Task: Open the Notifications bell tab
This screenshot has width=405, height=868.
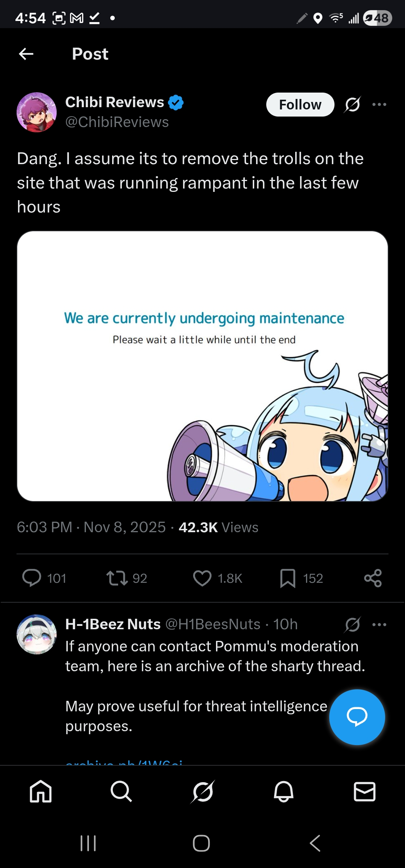Action: point(283,792)
